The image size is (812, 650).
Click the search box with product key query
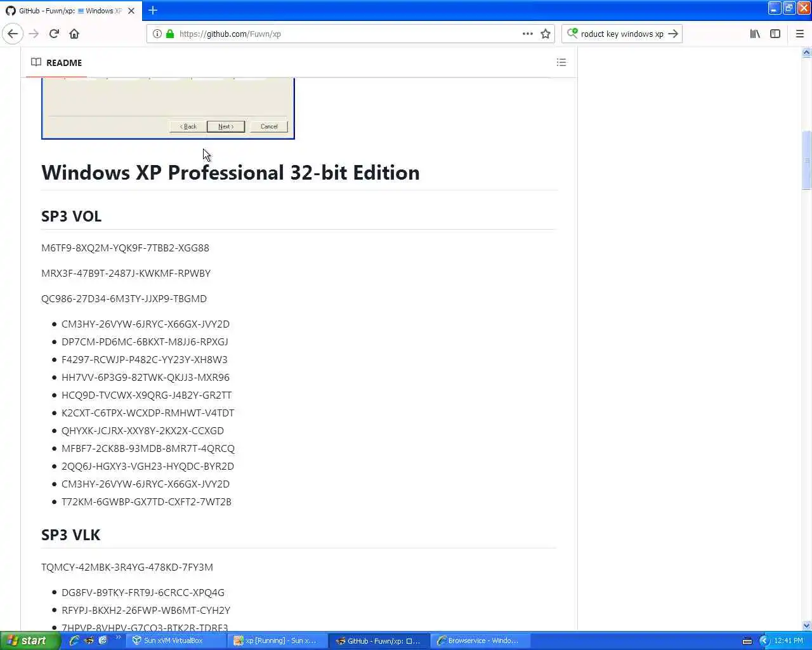[622, 34]
